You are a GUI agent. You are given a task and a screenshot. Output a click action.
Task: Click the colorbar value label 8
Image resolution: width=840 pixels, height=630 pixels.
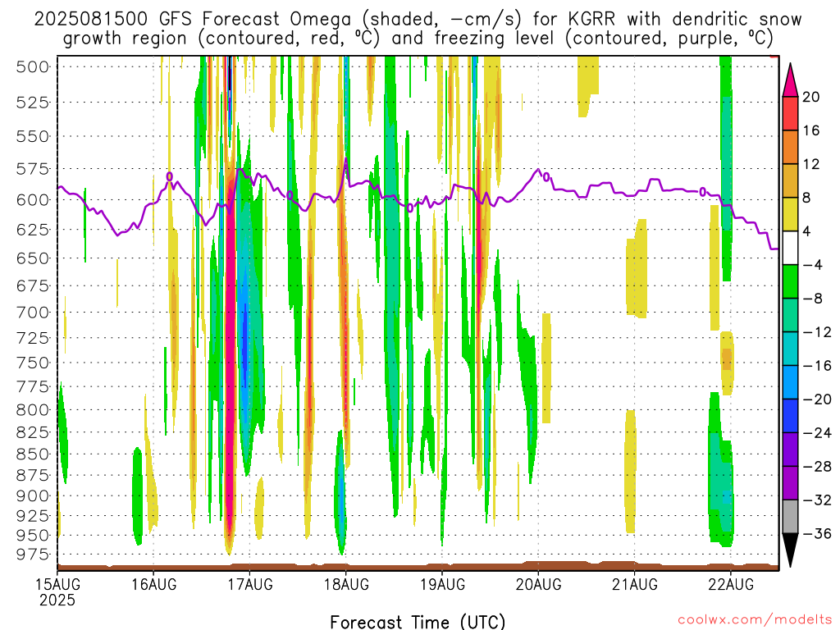pos(806,198)
